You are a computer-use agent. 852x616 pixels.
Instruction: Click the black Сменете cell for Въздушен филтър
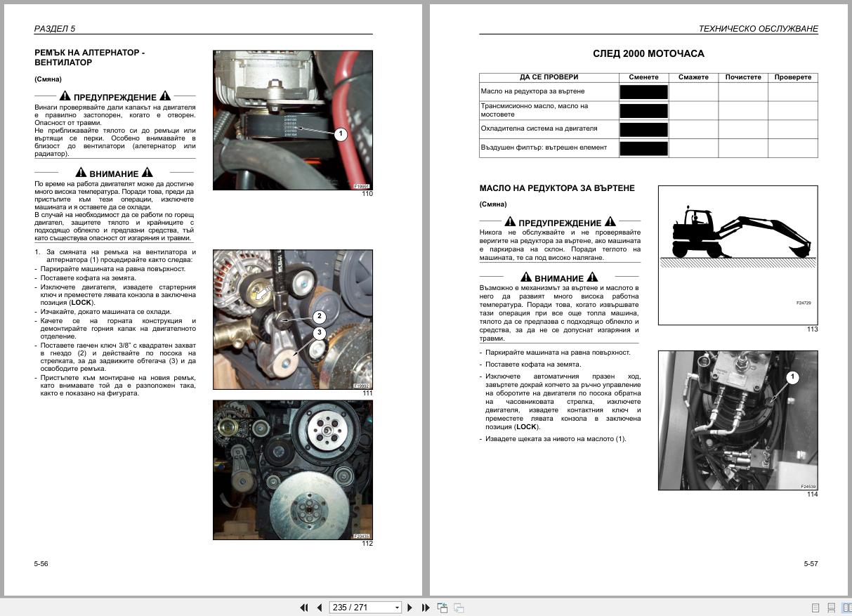pyautogui.click(x=643, y=148)
